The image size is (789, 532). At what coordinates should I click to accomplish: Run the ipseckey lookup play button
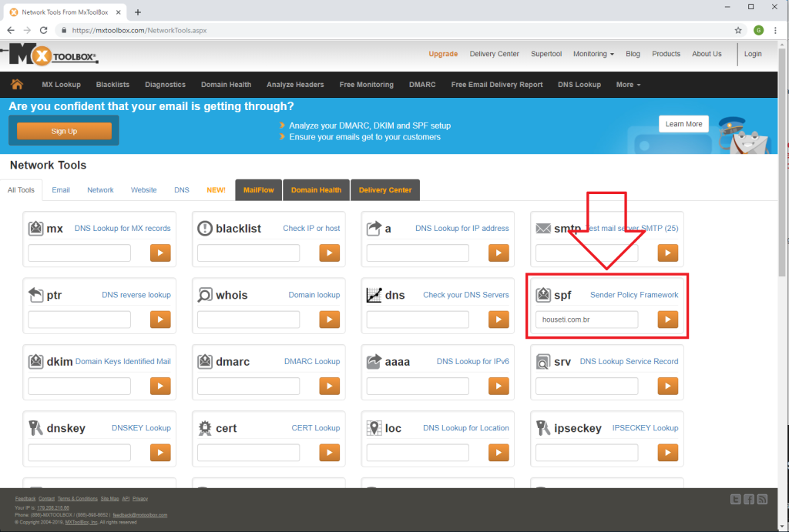pyautogui.click(x=668, y=453)
